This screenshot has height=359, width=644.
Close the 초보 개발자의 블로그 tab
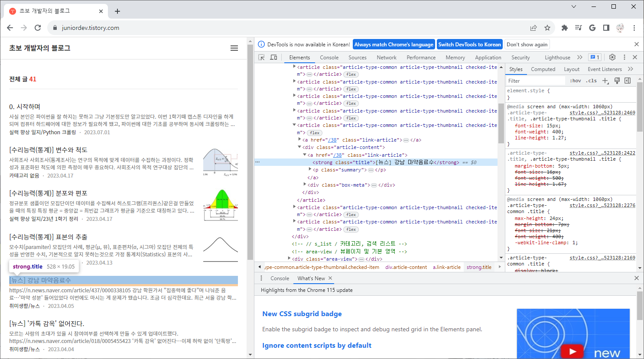tap(101, 11)
